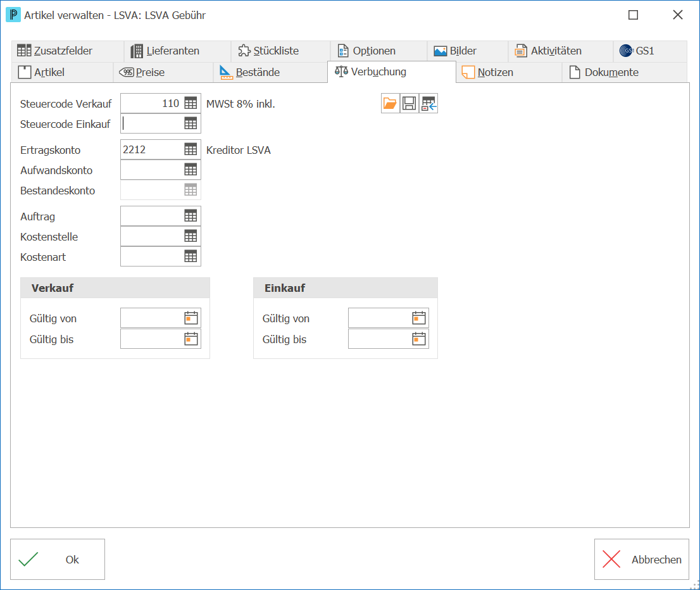Click the Abbrechen button
The width and height of the screenshot is (700, 590).
[x=642, y=559]
